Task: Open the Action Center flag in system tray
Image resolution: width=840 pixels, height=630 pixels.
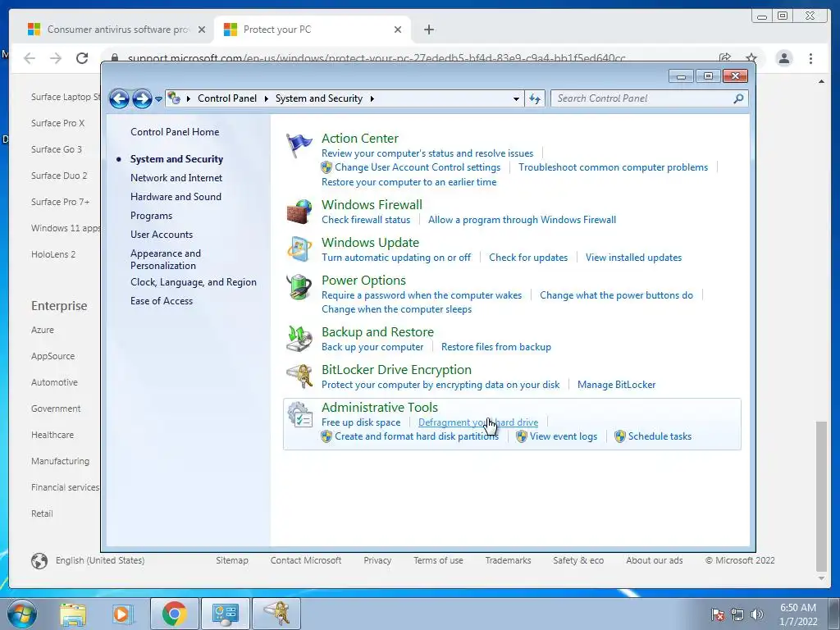Action: pyautogui.click(x=718, y=614)
